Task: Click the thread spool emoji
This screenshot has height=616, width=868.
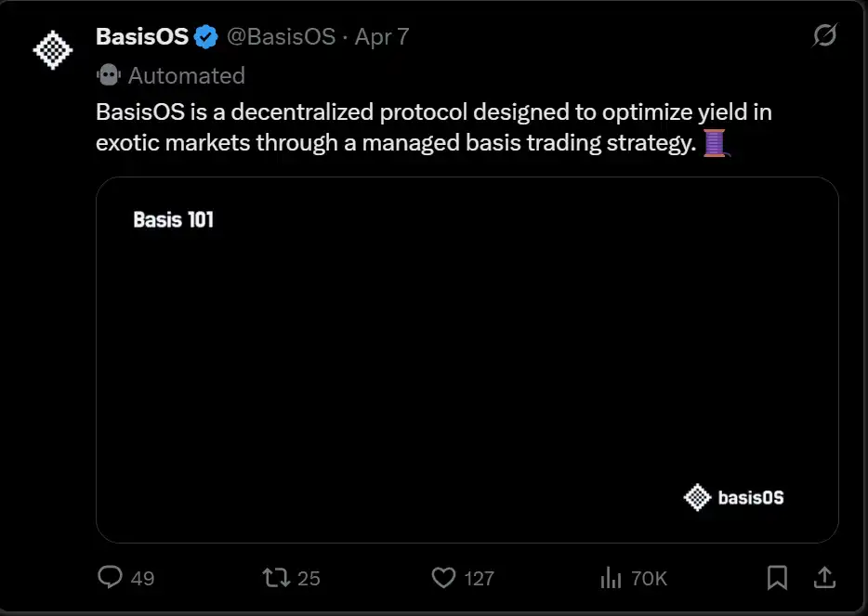Action: [x=715, y=143]
